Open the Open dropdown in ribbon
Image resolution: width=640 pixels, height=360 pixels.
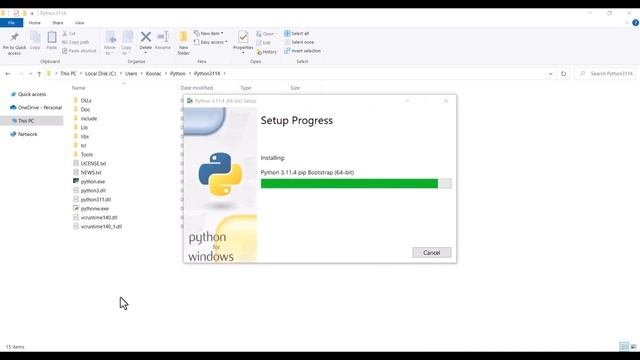pyautogui.click(x=267, y=34)
